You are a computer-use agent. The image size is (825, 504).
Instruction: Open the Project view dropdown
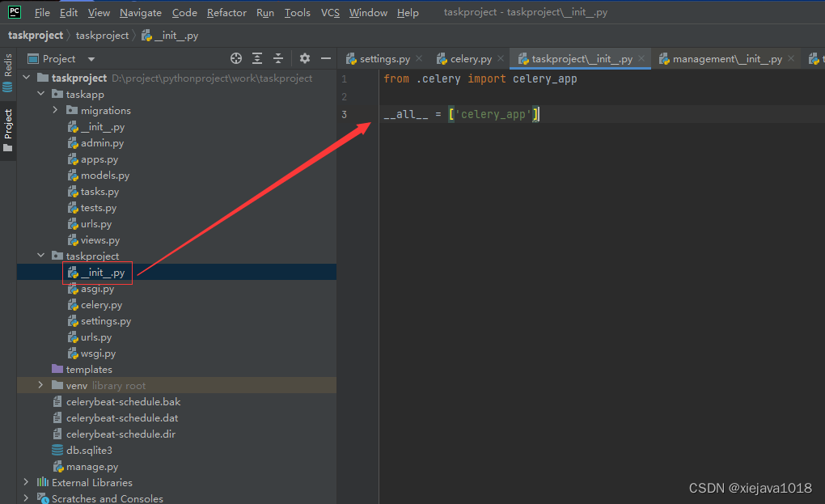[x=91, y=59]
